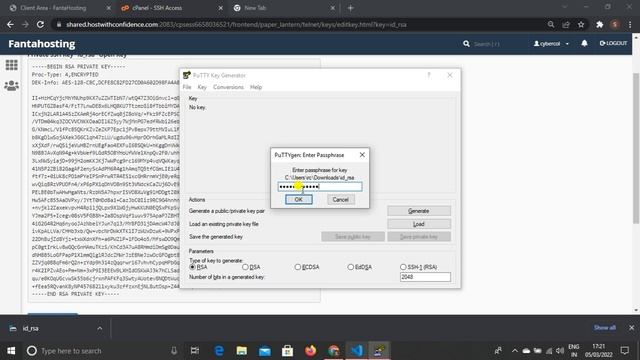This screenshot has height=360, width=640.
Task: Click the zoom magnifier in address bar
Action: coord(551,24)
